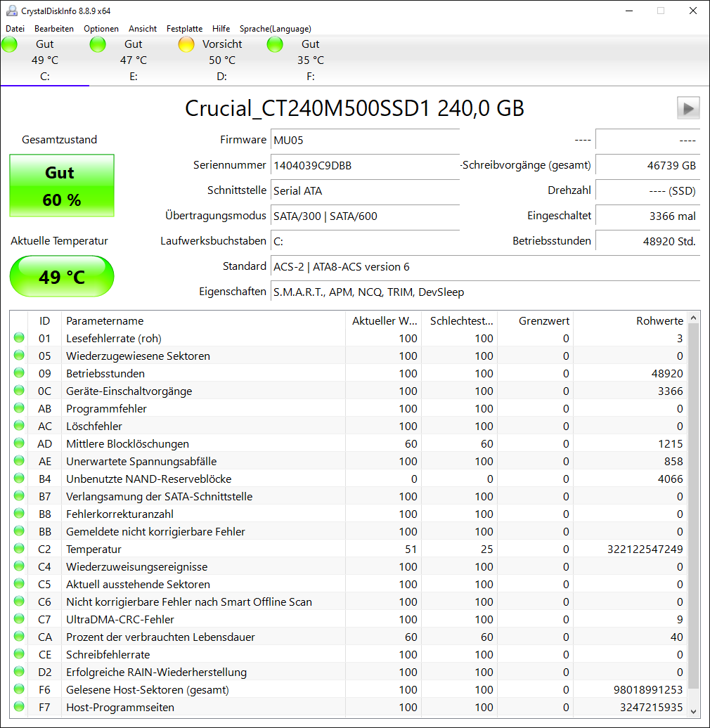Click the power-on count 3366 mal
The width and height of the screenshot is (710, 728).
click(x=647, y=216)
